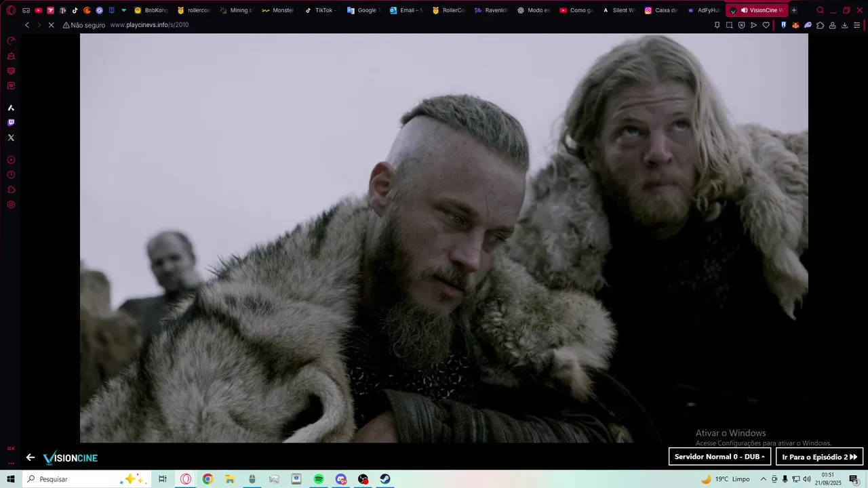Click the VisionCine back arrow
Viewport: 868px width, 488px height.
click(31, 457)
